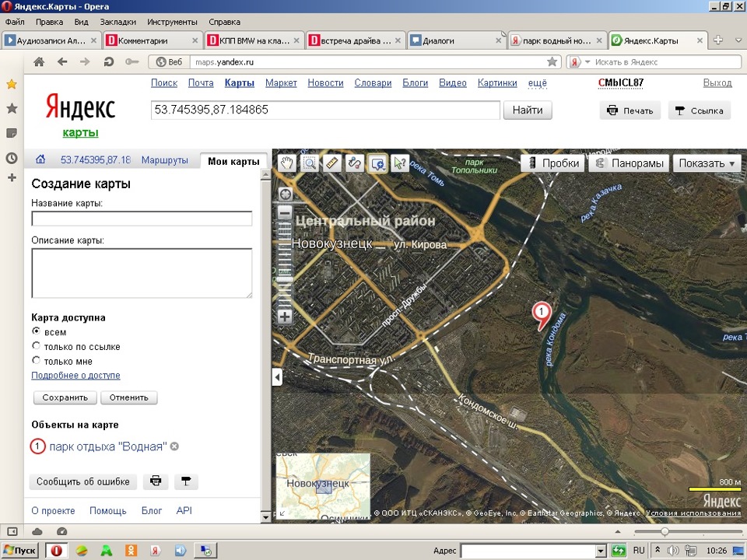Click in the 'Название карты' input field
The image size is (747, 560).
(142, 219)
